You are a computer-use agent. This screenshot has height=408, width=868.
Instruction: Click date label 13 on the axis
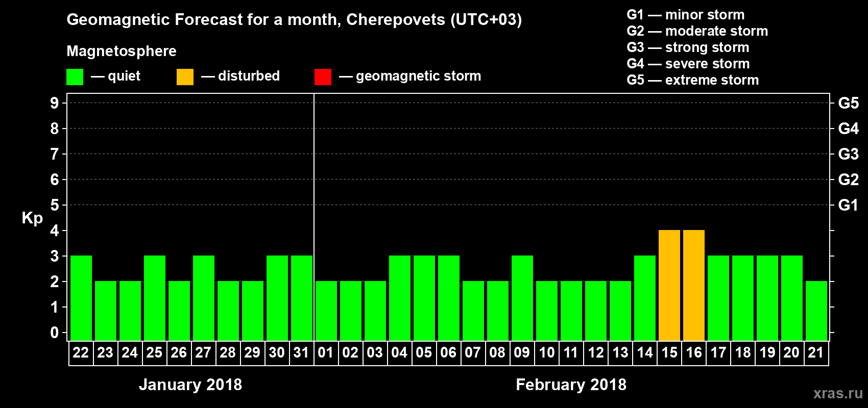(620, 352)
